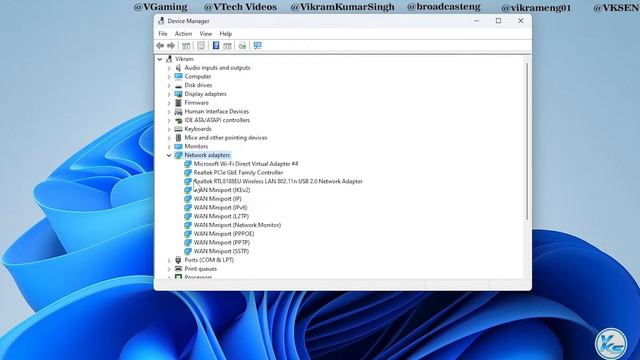Select WAN Miniport (Network Monitor)
Viewport: 640px width, 360px height.
[237, 225]
